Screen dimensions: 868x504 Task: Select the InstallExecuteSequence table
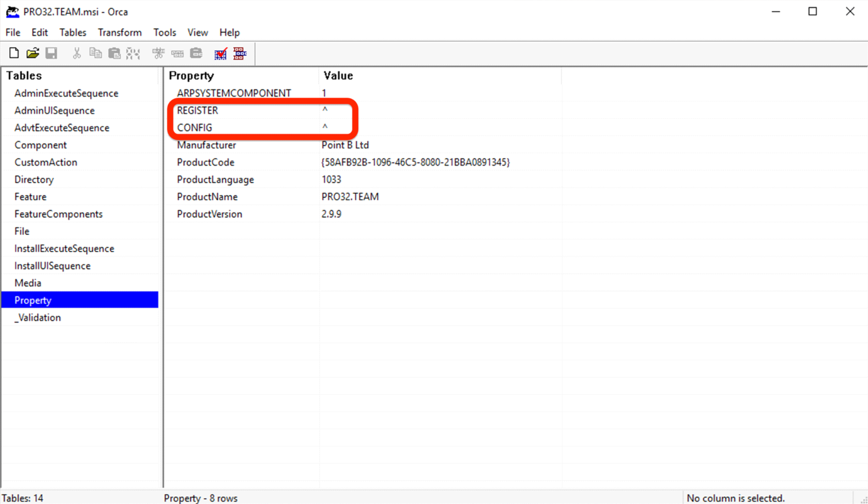point(64,249)
